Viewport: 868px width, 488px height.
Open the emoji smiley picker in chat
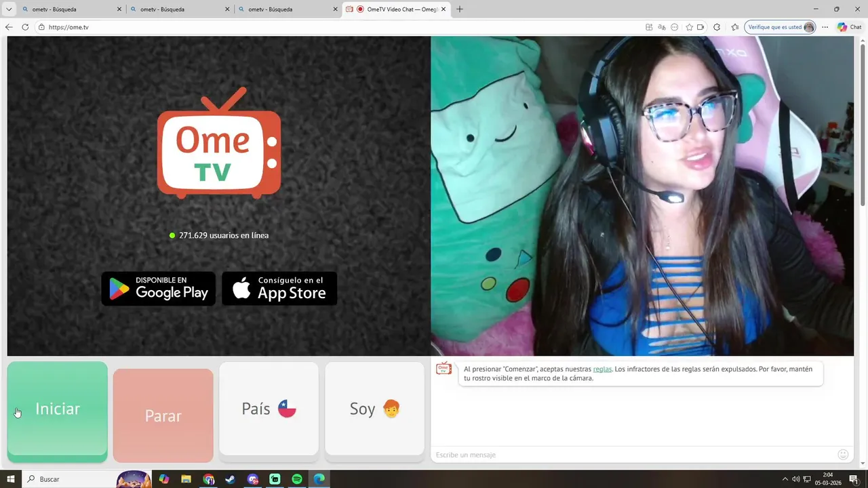843,454
